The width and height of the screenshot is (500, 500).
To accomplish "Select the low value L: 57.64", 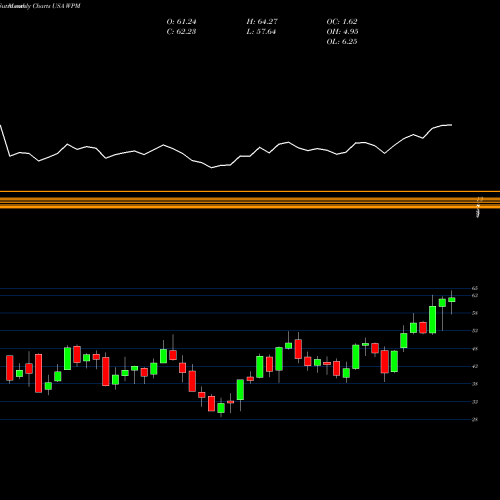I will (261, 32).
